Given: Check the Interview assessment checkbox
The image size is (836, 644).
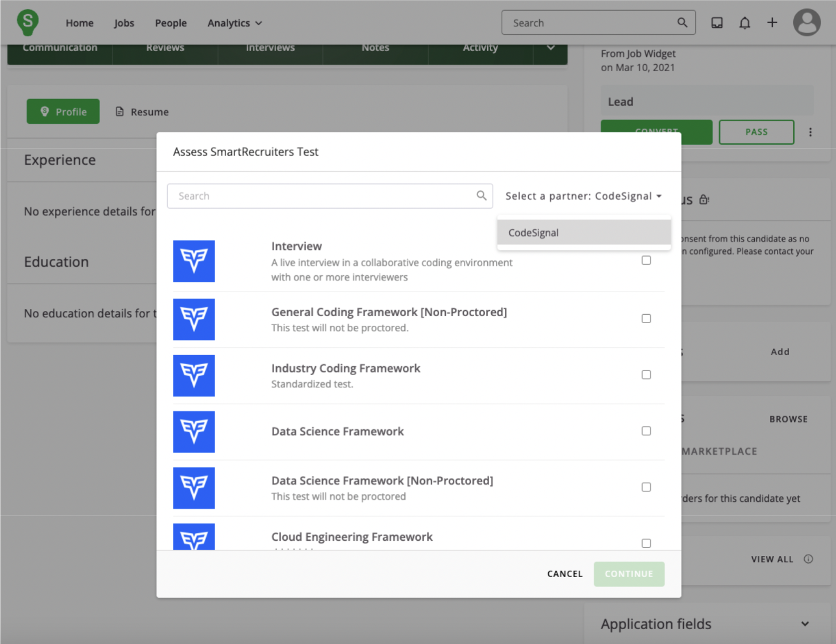Looking at the screenshot, I should 646,260.
